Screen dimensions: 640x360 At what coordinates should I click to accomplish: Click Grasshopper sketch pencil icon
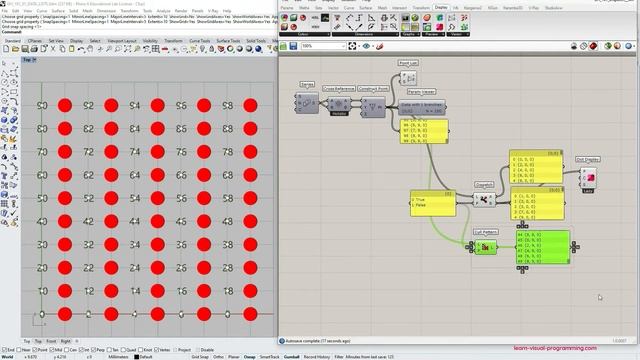point(380,46)
